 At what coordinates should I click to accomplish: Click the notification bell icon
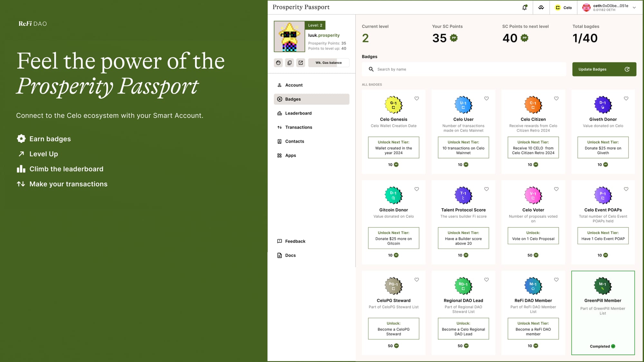(525, 7)
